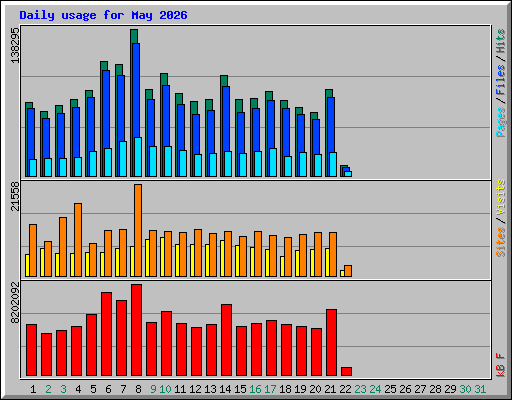The height and width of the screenshot is (400, 512).
Task: Click day 24 on the x-axis
Action: (x=375, y=389)
